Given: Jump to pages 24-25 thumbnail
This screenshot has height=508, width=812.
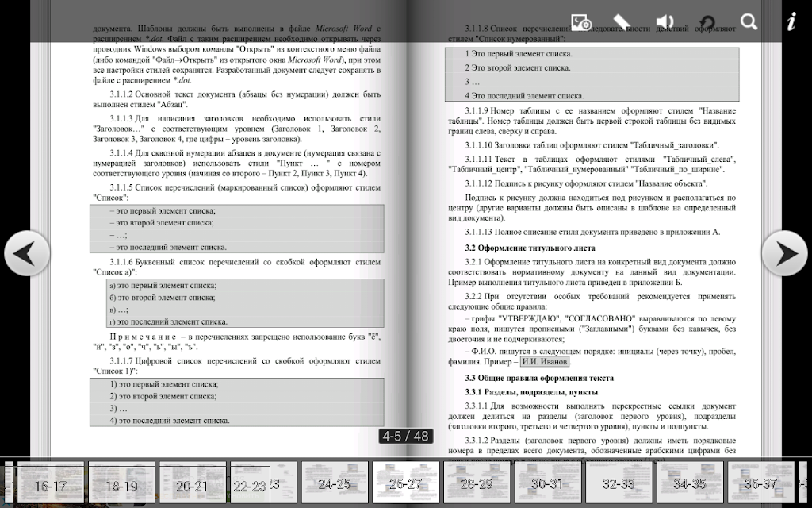Looking at the screenshot, I should click(x=335, y=483).
